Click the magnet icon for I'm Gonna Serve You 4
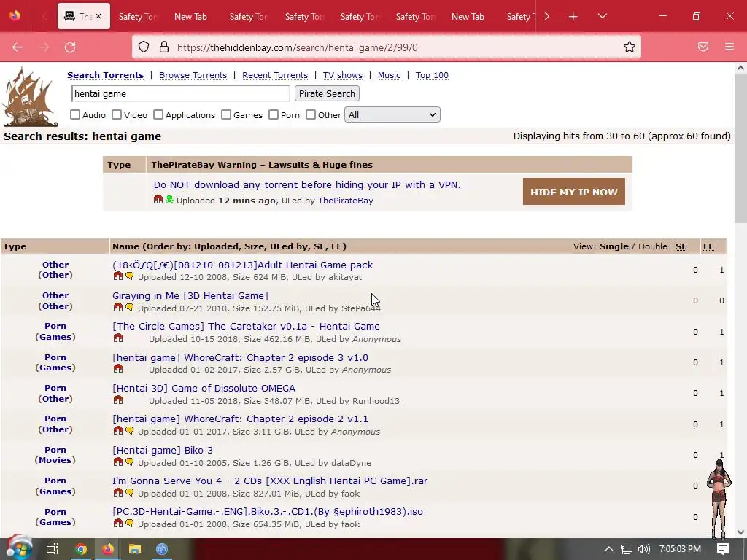Image resolution: width=747 pixels, height=560 pixels. tap(117, 493)
